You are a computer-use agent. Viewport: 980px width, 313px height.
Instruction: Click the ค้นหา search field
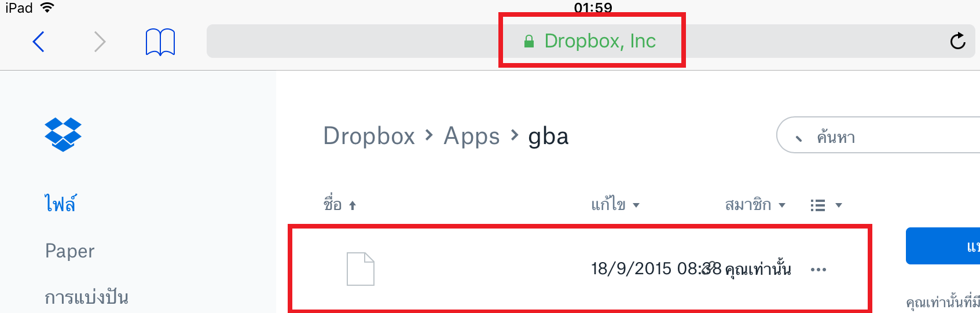pyautogui.click(x=878, y=135)
